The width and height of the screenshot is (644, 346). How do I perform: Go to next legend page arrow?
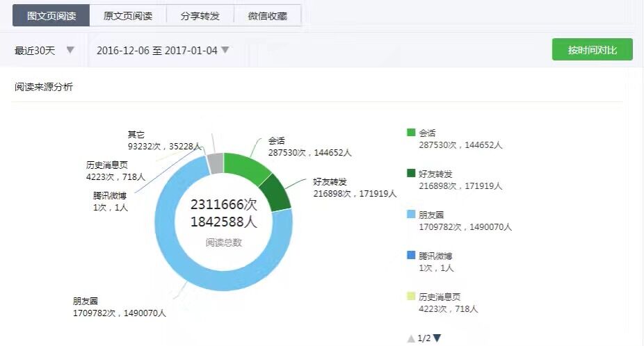tap(437, 338)
